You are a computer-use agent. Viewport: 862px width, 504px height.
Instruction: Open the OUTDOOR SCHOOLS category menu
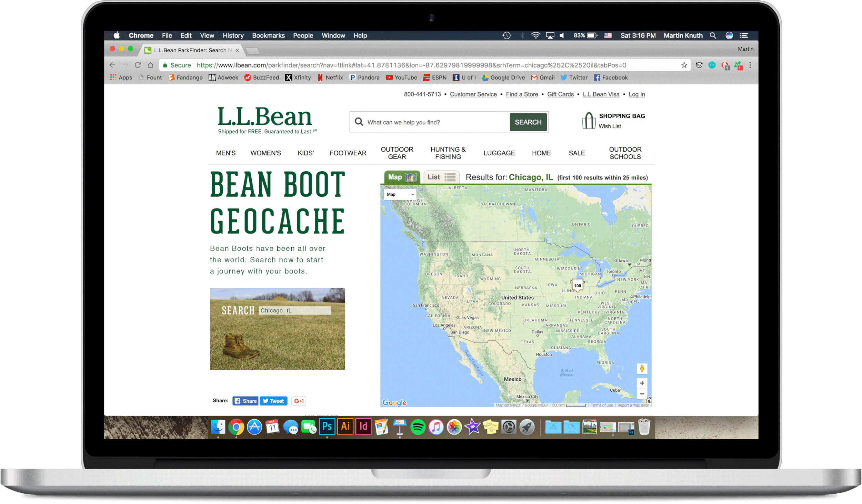[625, 153]
